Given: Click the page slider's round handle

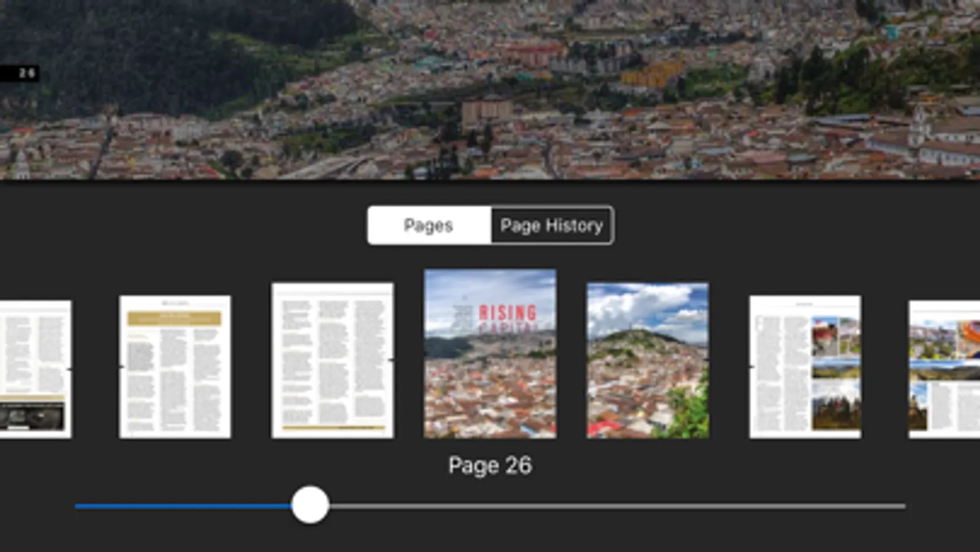Looking at the screenshot, I should (x=310, y=505).
